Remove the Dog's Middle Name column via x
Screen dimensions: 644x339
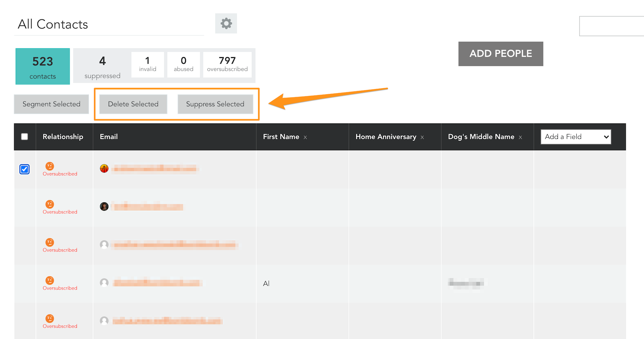coord(520,137)
